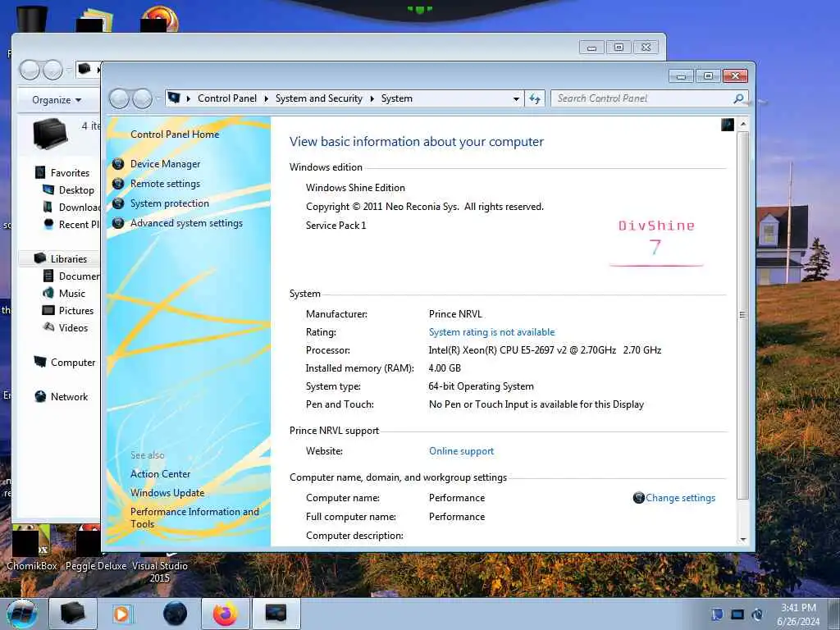840x630 pixels.
Task: Select Music library in Explorer window
Action: click(72, 294)
